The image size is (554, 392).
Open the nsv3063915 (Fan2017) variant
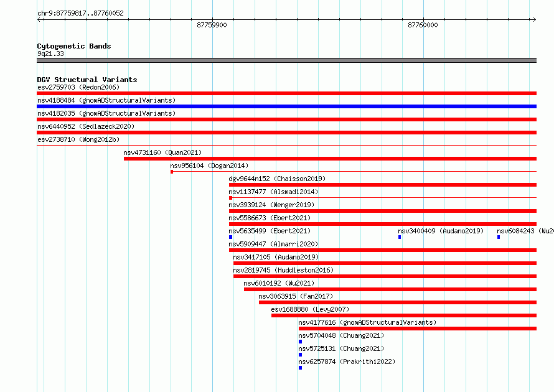coord(296,296)
